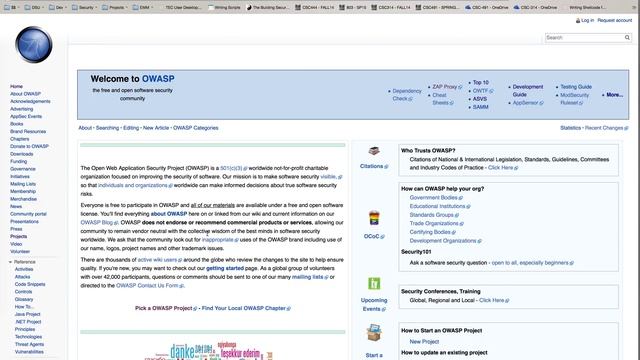Open Vulnerabilities under Reference
640x360 pixels.
click(29, 352)
